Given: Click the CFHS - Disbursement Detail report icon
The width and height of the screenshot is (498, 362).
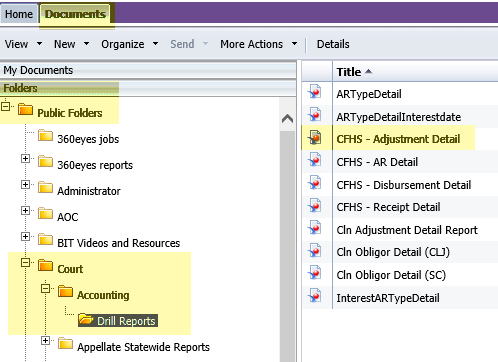Looking at the screenshot, I should coord(315,183).
